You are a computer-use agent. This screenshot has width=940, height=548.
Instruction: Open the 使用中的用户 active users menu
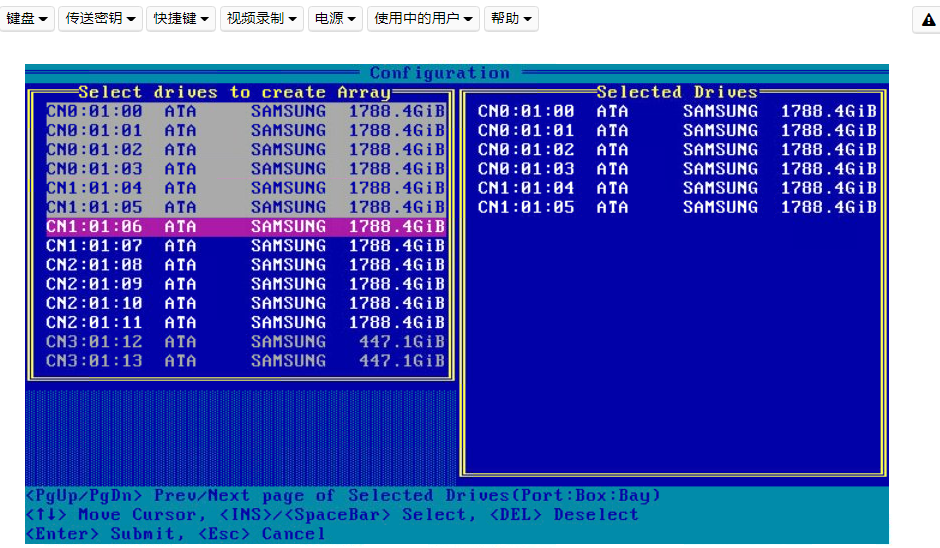tap(423, 19)
